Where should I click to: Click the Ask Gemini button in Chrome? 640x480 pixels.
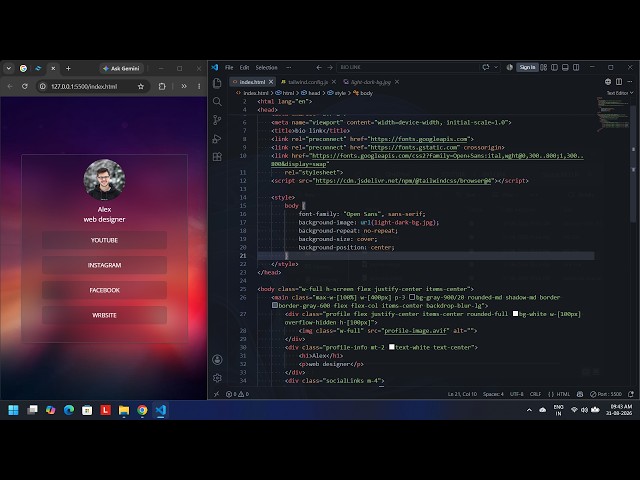tap(121, 69)
